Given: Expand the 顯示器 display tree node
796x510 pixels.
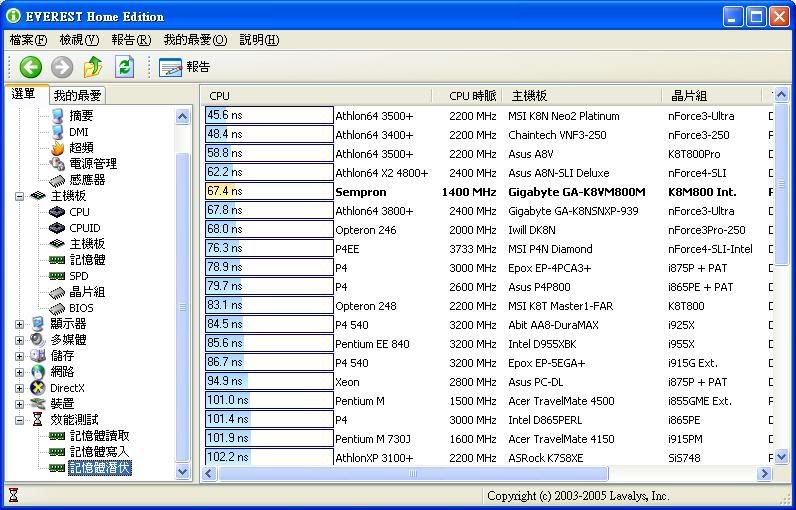Looking at the screenshot, I should pos(19,324).
